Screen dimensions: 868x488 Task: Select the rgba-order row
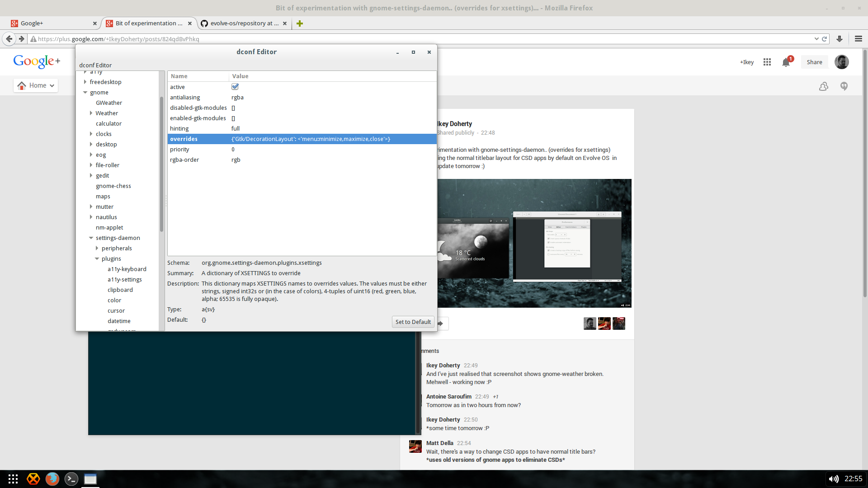pos(302,160)
